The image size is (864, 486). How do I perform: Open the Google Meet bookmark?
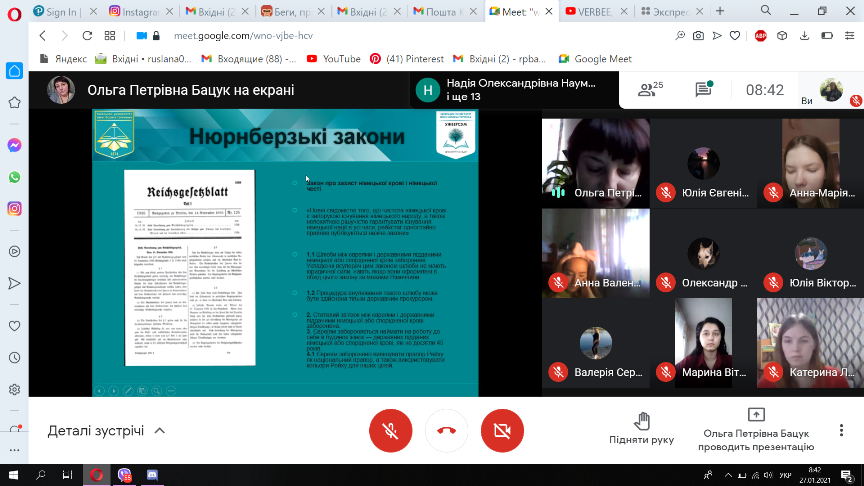595,59
